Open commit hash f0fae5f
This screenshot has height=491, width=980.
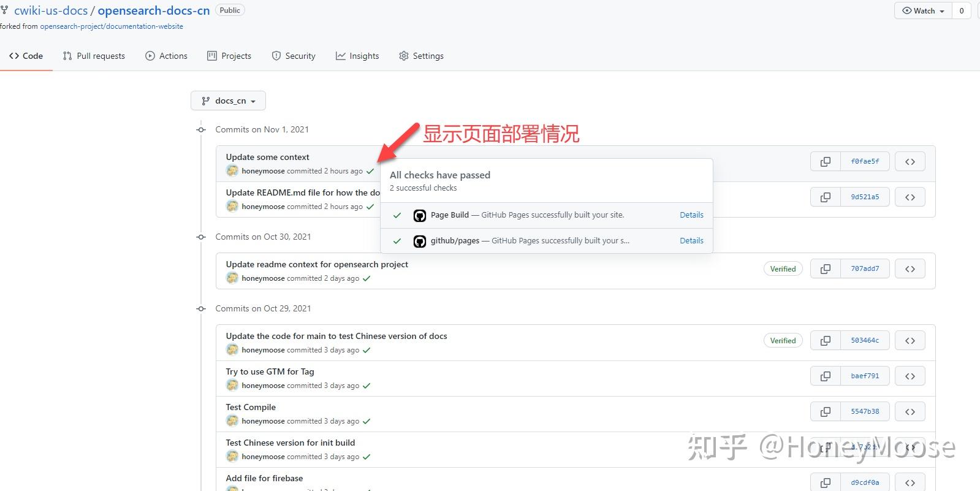[x=865, y=162]
